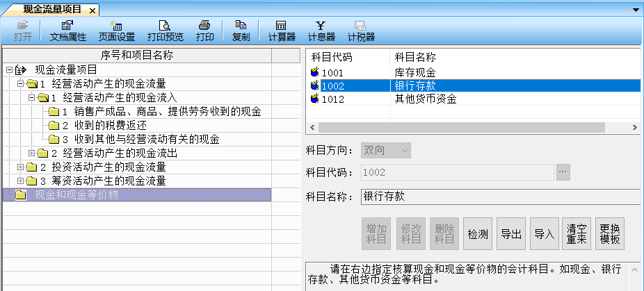
Task: Click the icon beside account code 1001
Action: (x=315, y=73)
